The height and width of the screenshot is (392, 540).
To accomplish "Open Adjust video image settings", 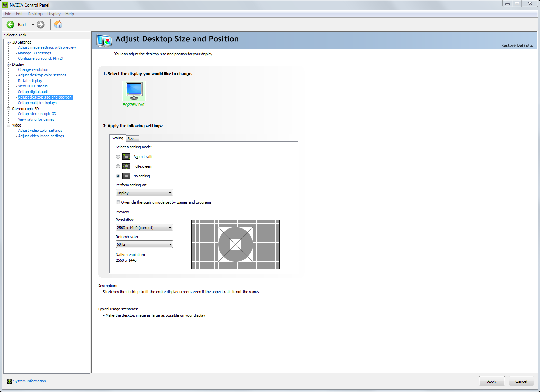I will [x=41, y=136].
